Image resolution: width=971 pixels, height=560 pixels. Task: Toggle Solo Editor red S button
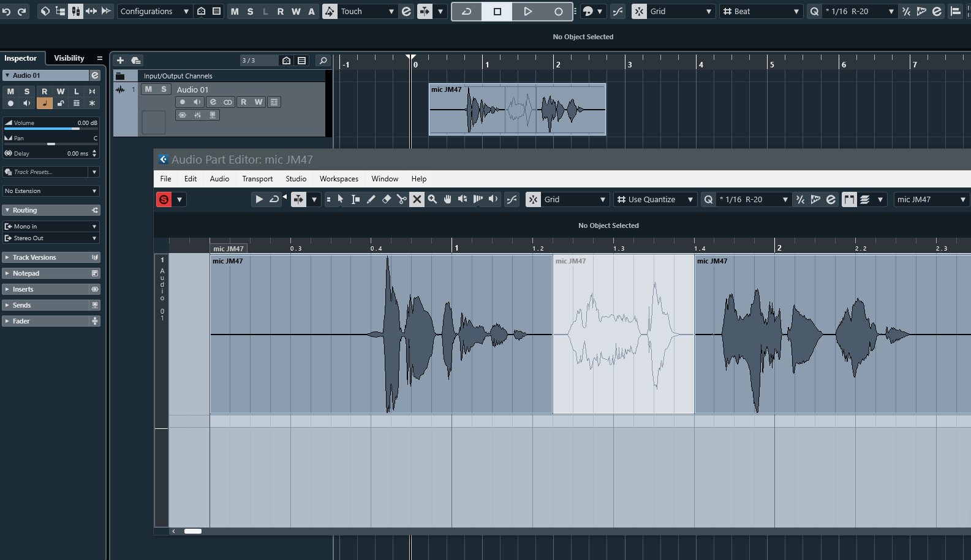[x=164, y=199]
